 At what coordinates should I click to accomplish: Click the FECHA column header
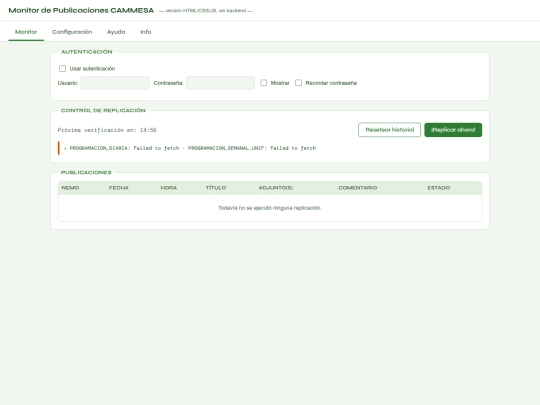[119, 188]
